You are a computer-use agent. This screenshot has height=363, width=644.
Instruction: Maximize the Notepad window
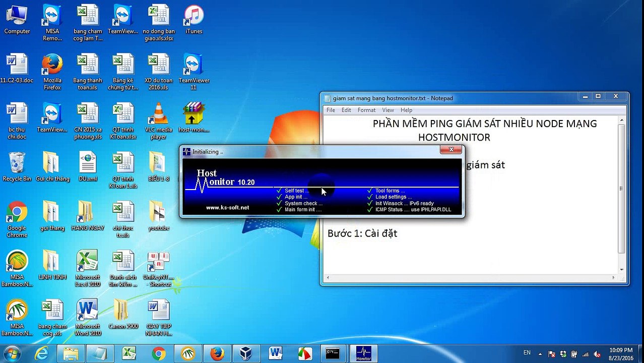click(598, 96)
